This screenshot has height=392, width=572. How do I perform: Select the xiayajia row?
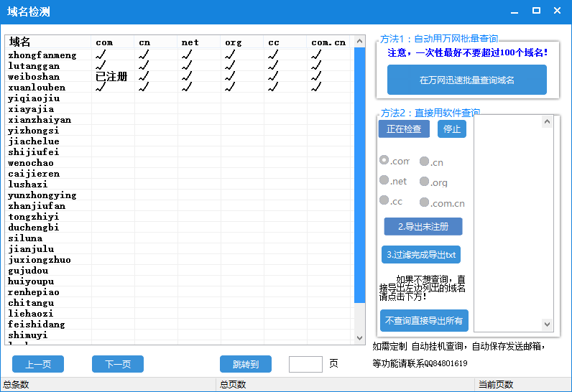pos(179,109)
